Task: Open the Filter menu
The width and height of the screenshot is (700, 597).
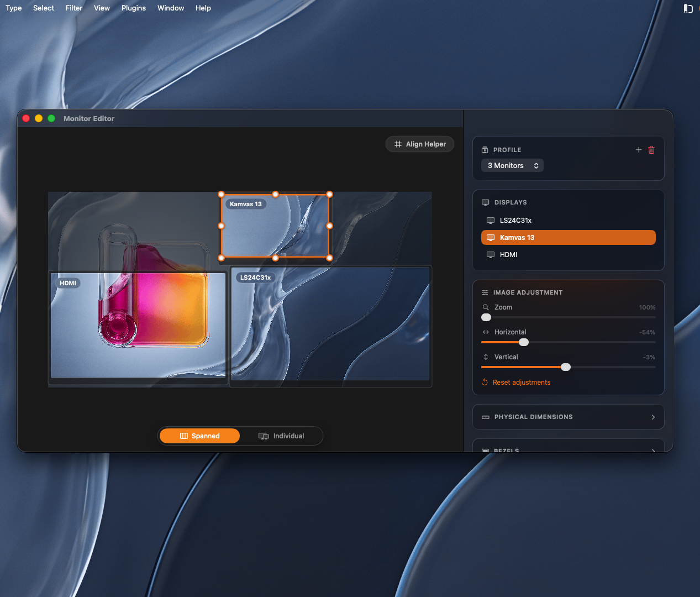Action: [74, 8]
